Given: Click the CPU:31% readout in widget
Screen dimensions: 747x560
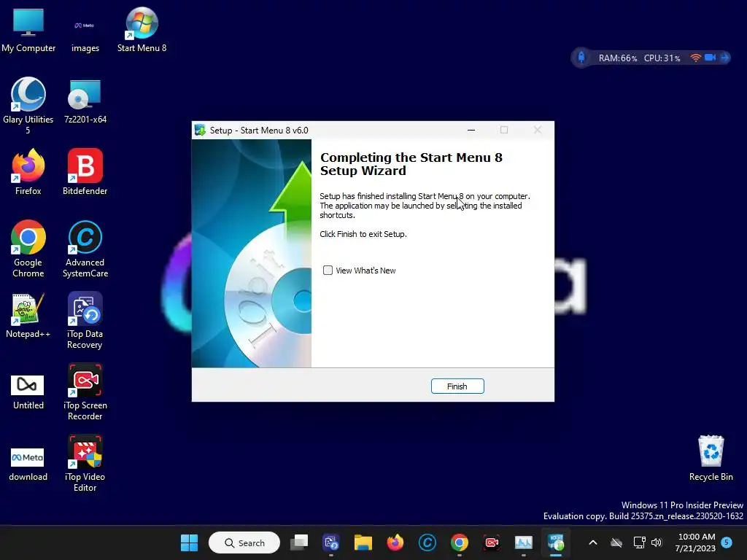Looking at the screenshot, I should 662,58.
